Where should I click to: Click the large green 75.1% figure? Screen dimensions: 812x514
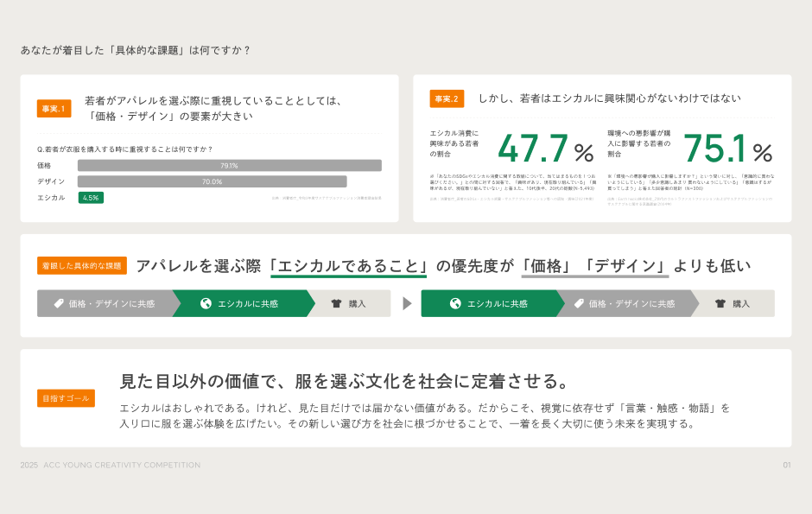tap(727, 149)
